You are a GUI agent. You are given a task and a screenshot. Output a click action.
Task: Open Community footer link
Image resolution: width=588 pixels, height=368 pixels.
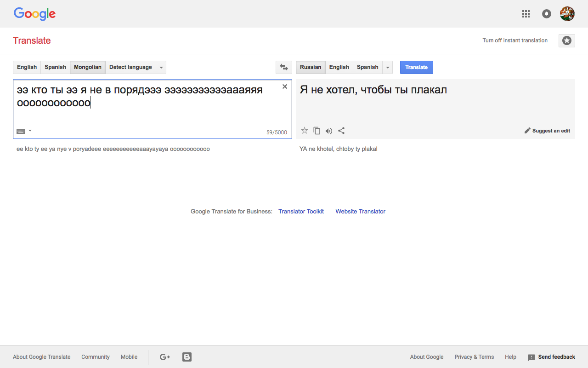[x=96, y=357]
